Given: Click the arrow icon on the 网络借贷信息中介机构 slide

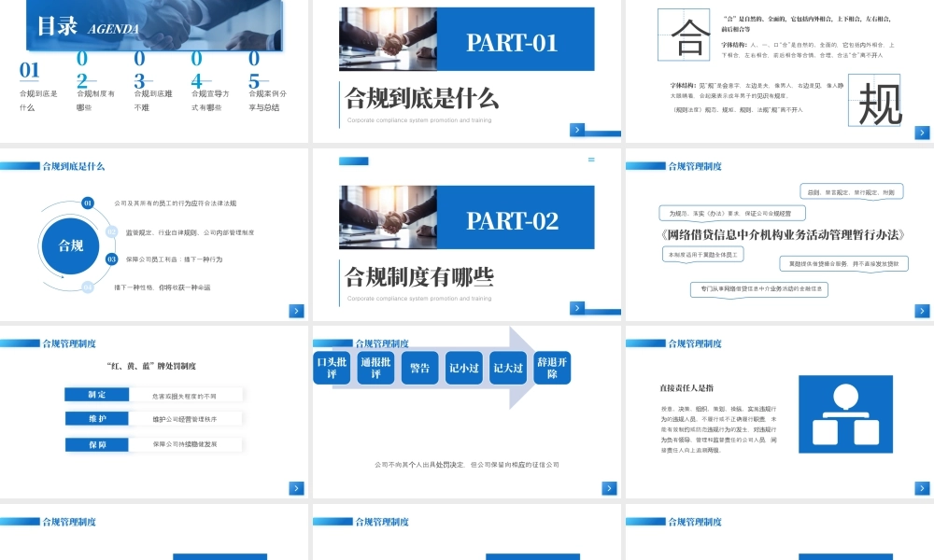Looking at the screenshot, I should tap(922, 311).
